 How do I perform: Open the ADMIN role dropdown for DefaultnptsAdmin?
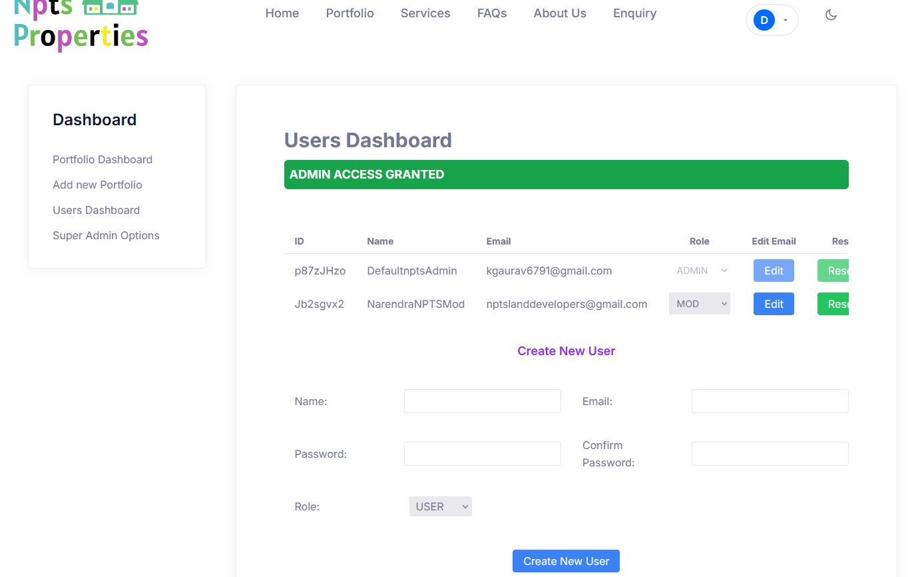(700, 271)
